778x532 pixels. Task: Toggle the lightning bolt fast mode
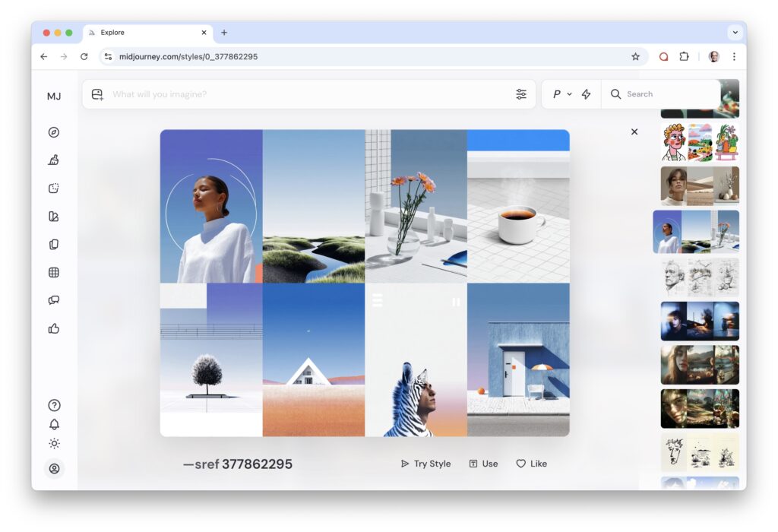pos(586,94)
